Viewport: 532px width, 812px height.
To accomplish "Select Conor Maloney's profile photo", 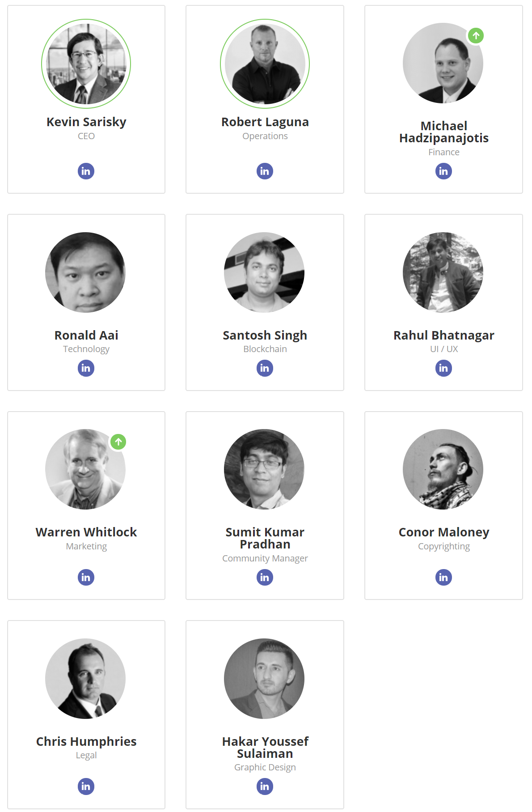I will [443, 469].
